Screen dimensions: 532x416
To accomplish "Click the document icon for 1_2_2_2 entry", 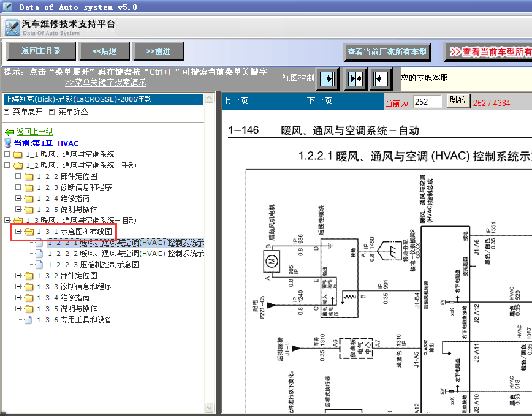I will click(x=39, y=254).
